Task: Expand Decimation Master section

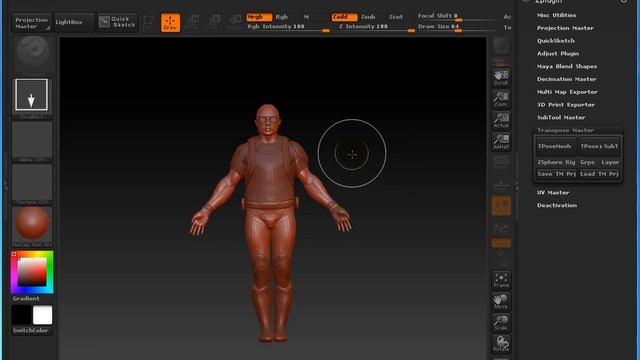Action: (x=567, y=79)
